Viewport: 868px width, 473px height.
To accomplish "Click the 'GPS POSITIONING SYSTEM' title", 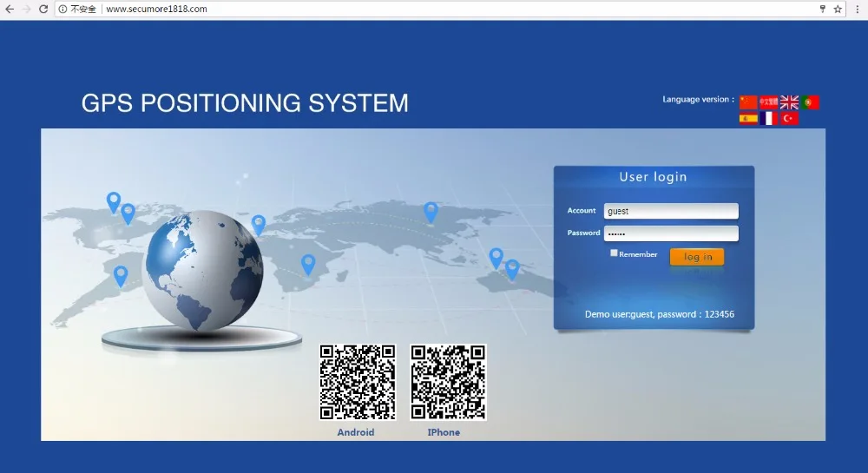I will (x=245, y=103).
